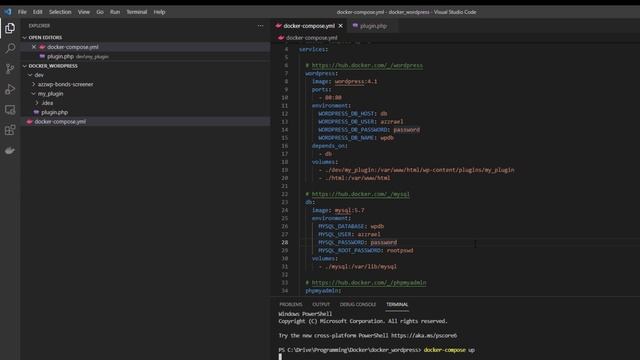Close docker-compose.yml in Open Editors list
The width and height of the screenshot is (640, 360).
tap(34, 47)
